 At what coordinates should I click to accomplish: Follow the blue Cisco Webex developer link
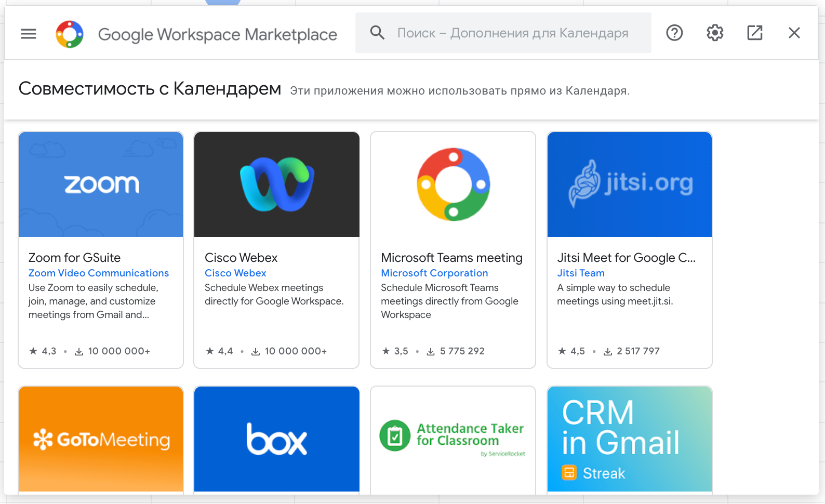click(x=235, y=273)
